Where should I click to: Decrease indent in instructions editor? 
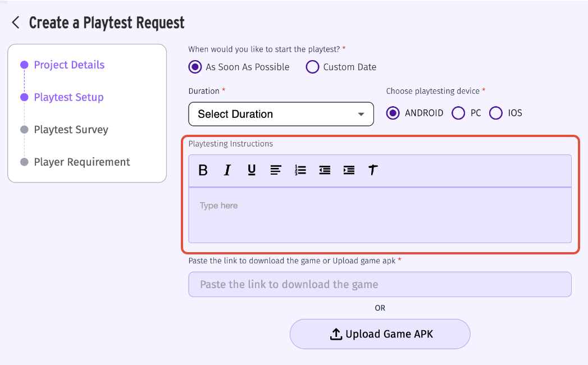(325, 170)
